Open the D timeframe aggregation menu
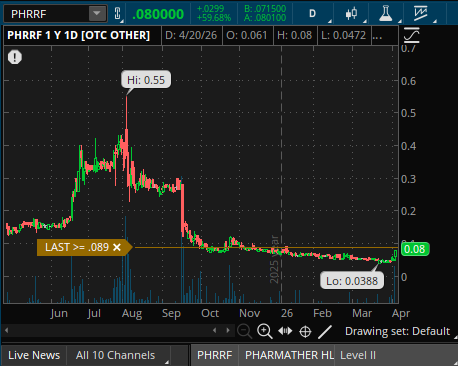Screen dimensions: 458x366 (312, 14)
